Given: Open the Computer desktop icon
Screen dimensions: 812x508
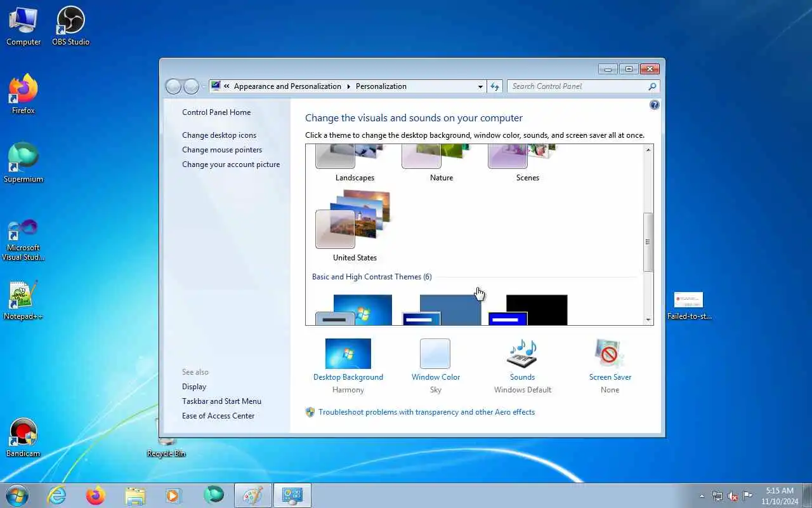Looking at the screenshot, I should pos(23,27).
